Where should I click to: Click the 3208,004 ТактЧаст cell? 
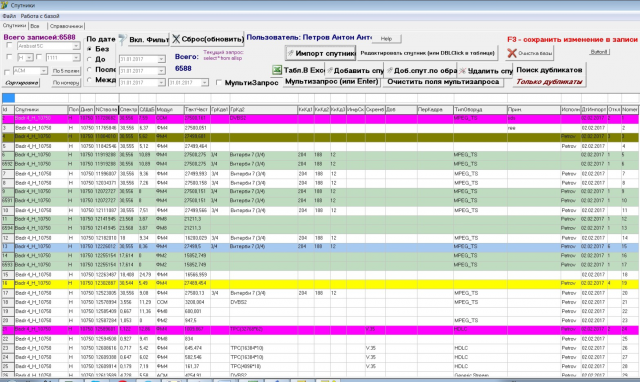pyautogui.click(x=197, y=302)
